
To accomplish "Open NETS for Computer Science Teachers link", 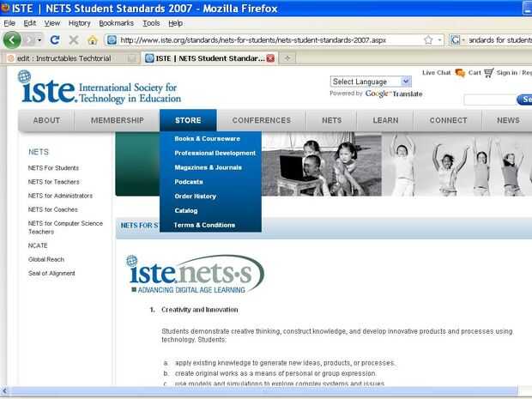I will [65, 227].
